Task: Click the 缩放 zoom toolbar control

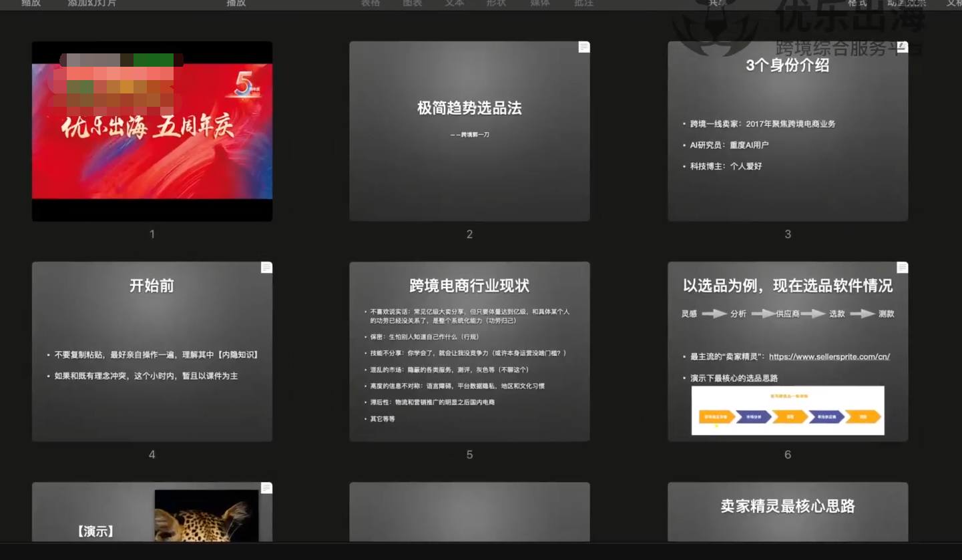Action: (x=31, y=3)
